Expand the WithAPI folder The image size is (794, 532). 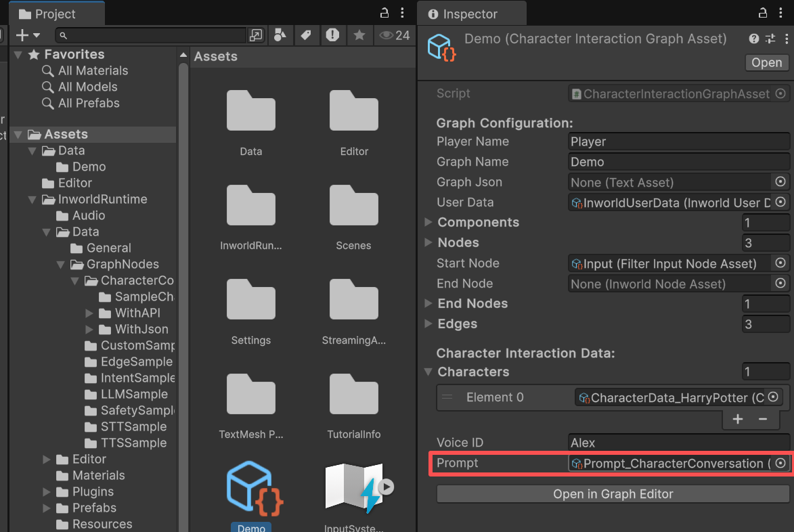(89, 313)
